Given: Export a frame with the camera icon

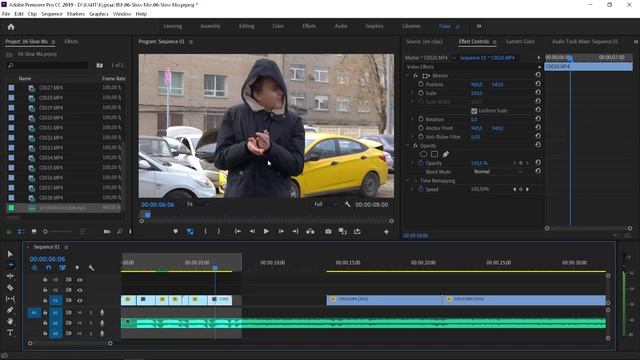Looking at the screenshot, I should pos(328,231).
